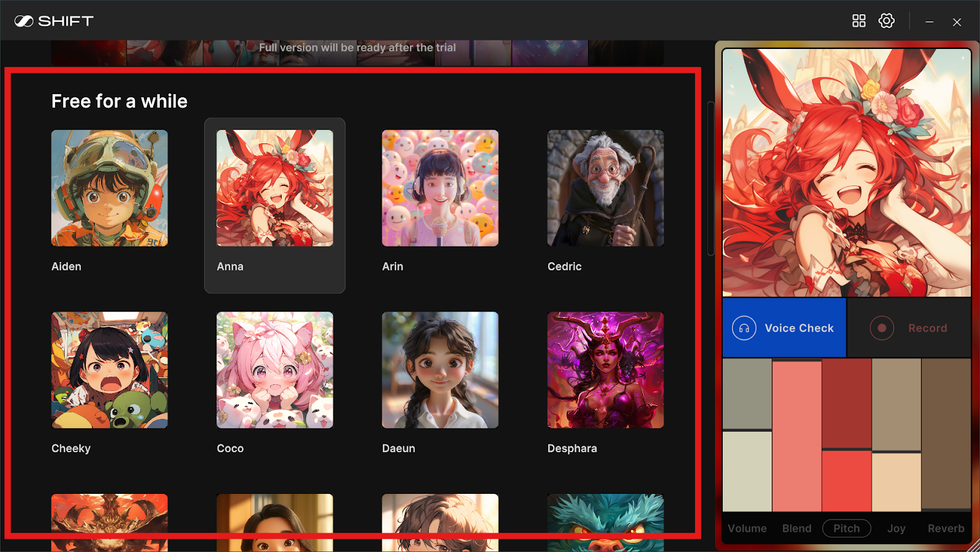The width and height of the screenshot is (980, 552).
Task: Pick the Cedric old wizard voice
Action: pyautogui.click(x=606, y=188)
